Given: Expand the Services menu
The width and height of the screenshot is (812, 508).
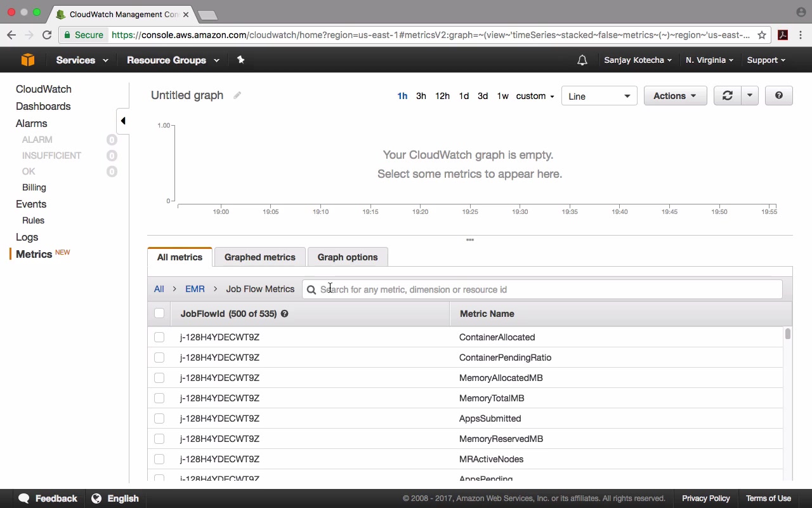Looking at the screenshot, I should 82,60.
